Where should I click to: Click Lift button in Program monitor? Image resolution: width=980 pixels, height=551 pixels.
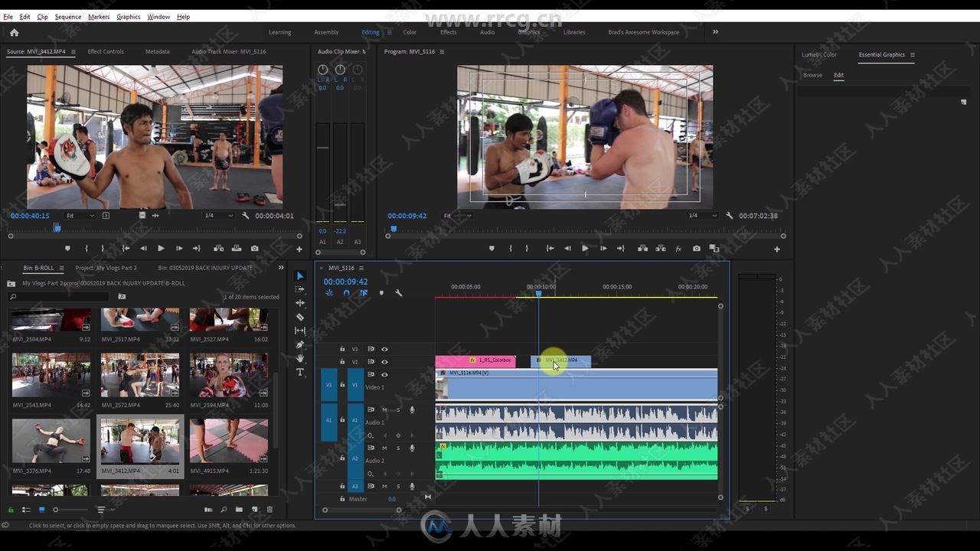pos(642,248)
